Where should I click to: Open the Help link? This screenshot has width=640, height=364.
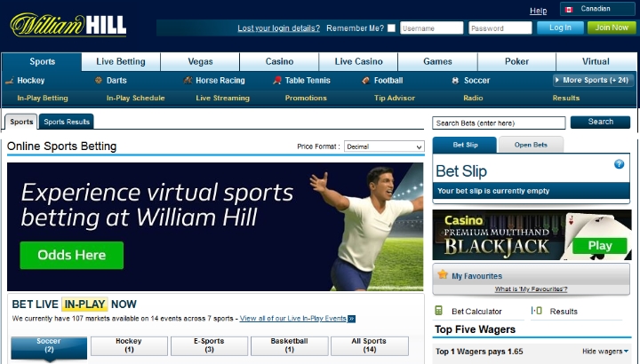click(538, 11)
